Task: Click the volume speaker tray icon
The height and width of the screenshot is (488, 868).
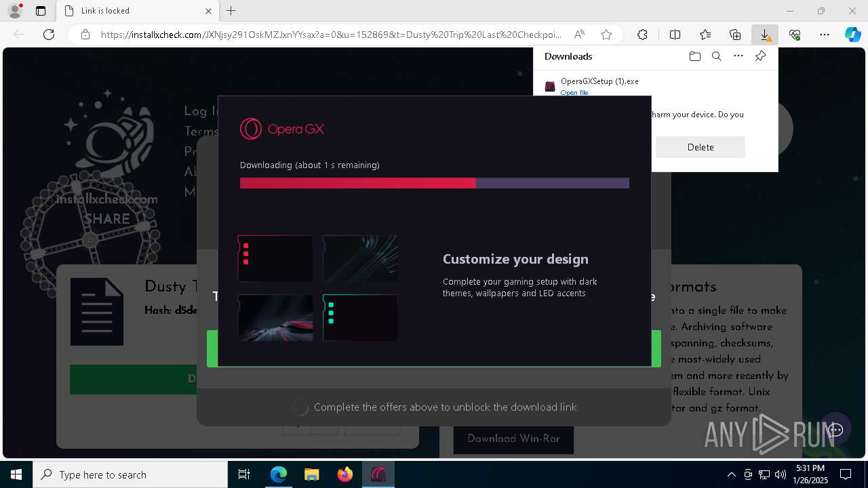Action: [x=781, y=474]
